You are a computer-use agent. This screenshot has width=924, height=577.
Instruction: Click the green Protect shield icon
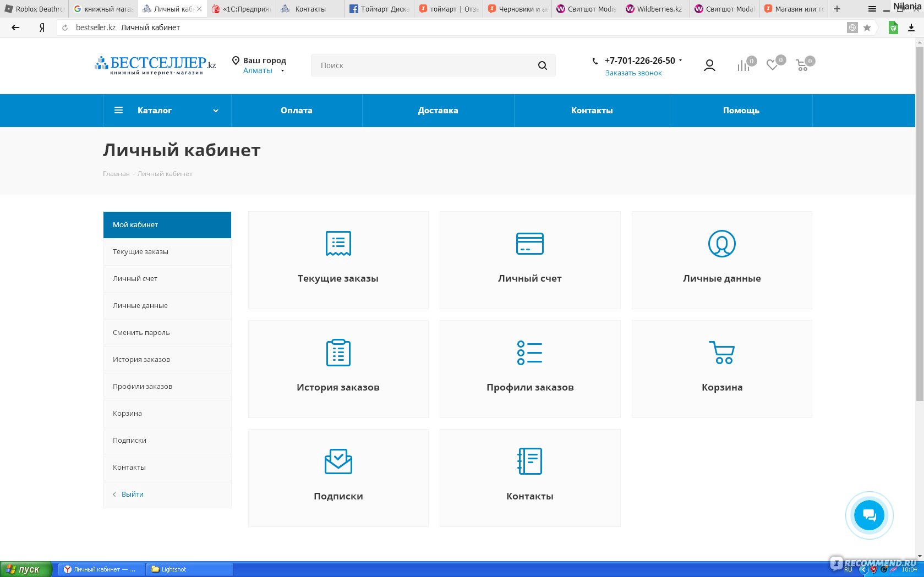[x=893, y=28]
